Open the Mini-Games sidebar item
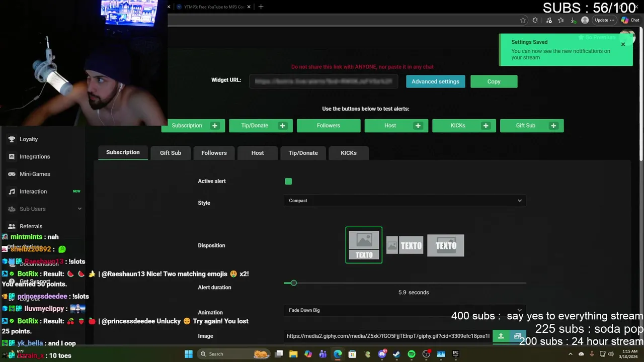The height and width of the screenshot is (362, 644). click(35, 174)
